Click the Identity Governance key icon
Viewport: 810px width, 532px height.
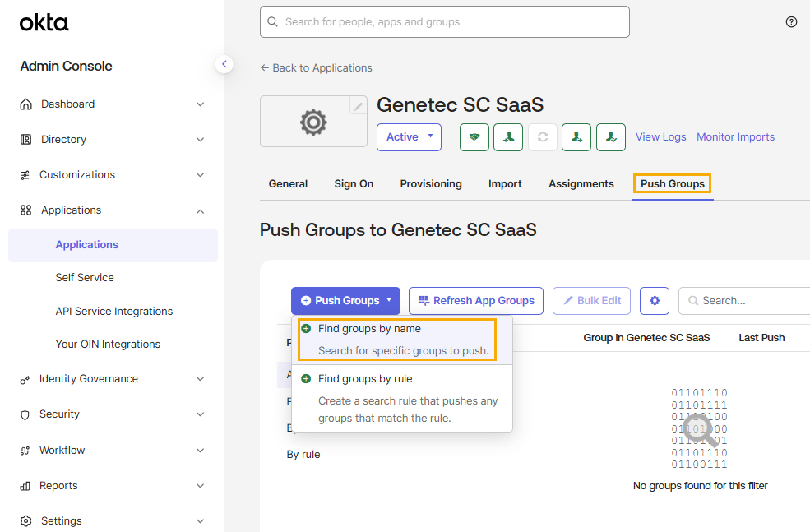point(25,380)
